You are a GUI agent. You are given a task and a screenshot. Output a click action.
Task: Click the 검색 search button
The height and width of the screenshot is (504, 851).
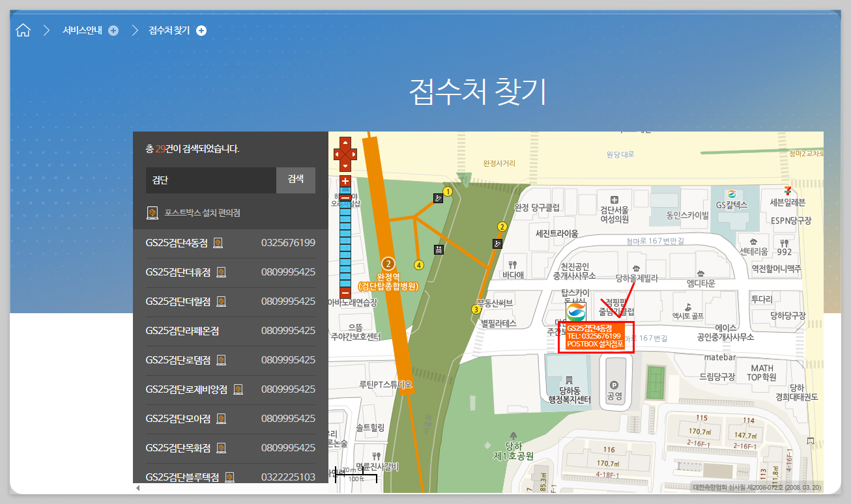(296, 180)
